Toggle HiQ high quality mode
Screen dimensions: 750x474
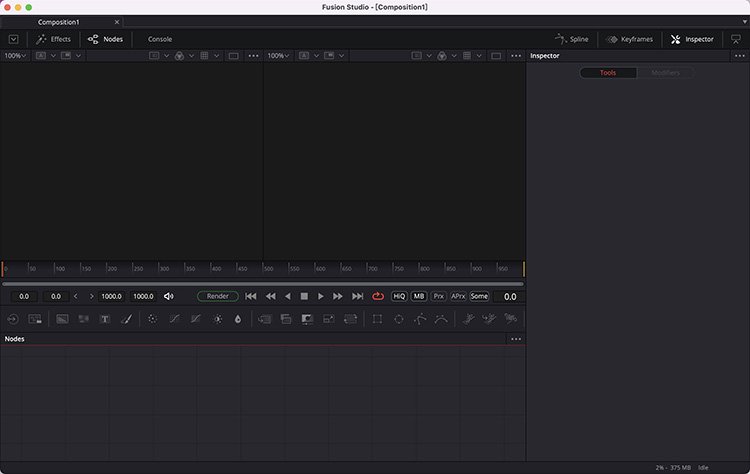pyautogui.click(x=399, y=297)
